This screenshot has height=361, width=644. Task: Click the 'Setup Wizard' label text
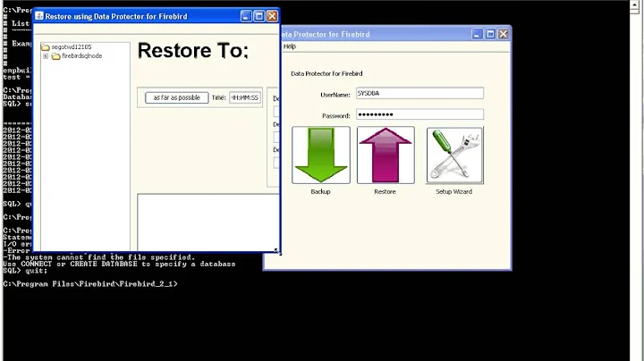pos(453,191)
